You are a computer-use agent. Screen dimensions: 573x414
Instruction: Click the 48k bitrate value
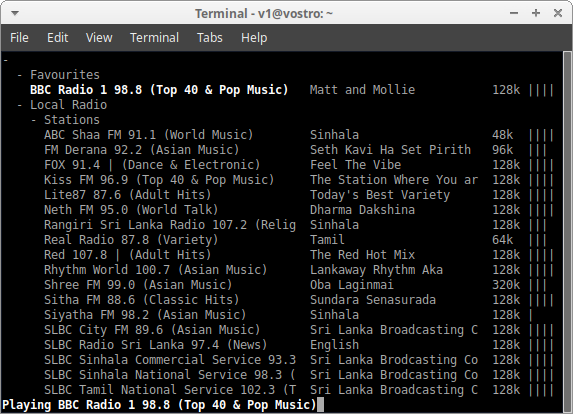502,135
